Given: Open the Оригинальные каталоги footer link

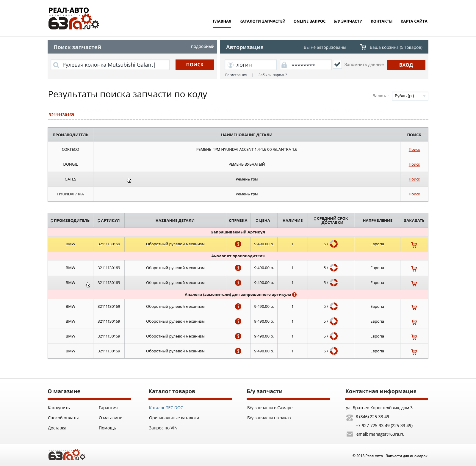Looking at the screenshot, I should tap(174, 418).
